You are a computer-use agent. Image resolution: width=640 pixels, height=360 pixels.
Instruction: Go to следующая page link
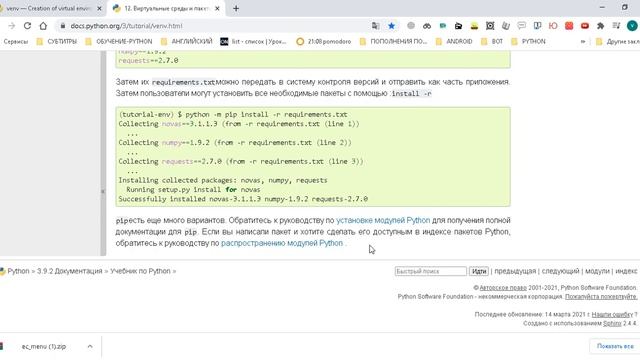(560, 271)
